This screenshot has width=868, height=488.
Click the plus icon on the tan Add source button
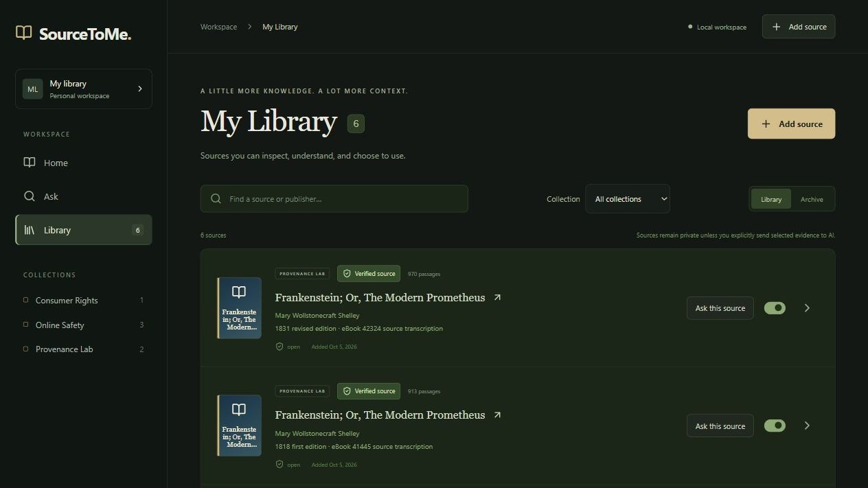pos(766,124)
